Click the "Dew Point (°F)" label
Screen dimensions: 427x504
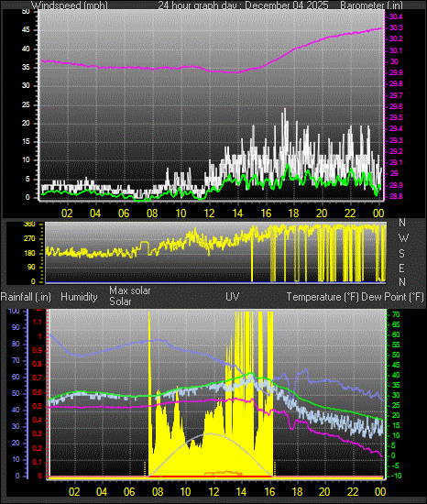(393, 297)
